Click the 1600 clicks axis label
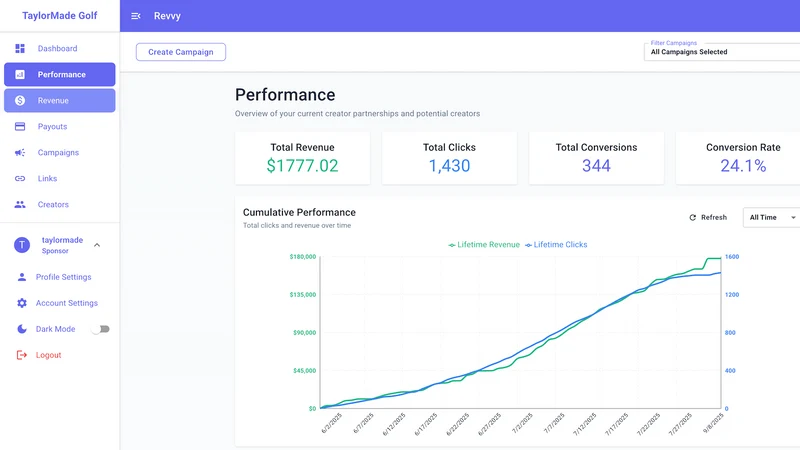This screenshot has height=450, width=800. click(x=732, y=257)
